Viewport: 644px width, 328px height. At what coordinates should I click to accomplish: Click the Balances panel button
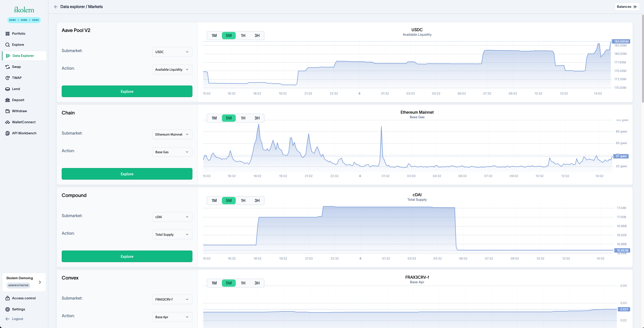tap(627, 7)
